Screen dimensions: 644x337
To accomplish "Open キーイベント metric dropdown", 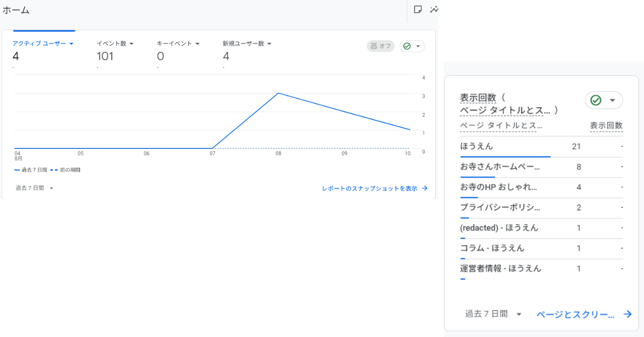I will point(197,44).
